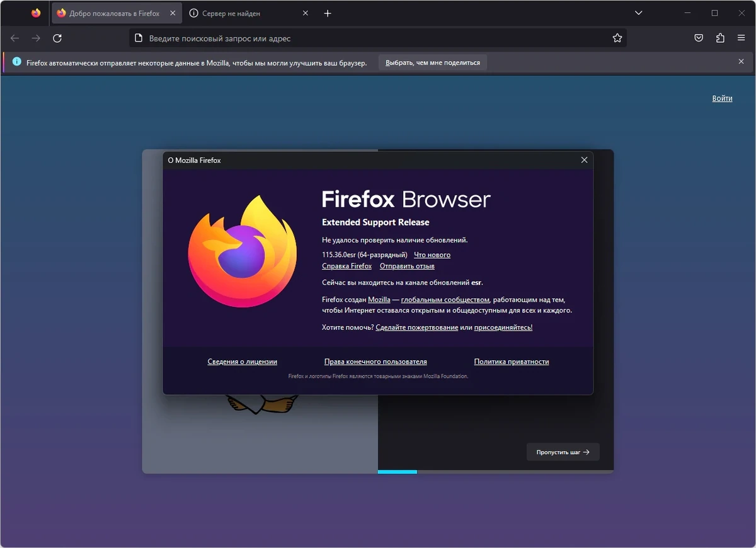Image resolution: width=756 pixels, height=548 pixels.
Task: Dismiss the data sharing notification bar
Action: [x=741, y=62]
